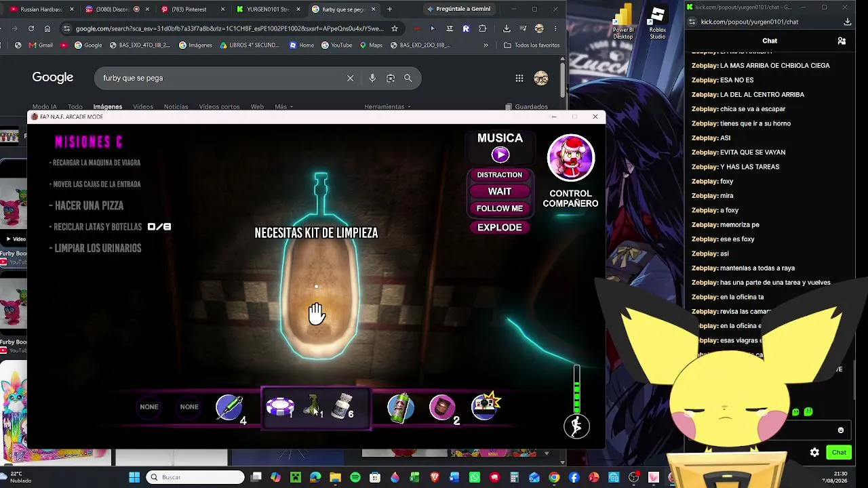Viewport: 868px width, 488px height.
Task: Select the syringe item in game inventory
Action: tap(229, 407)
